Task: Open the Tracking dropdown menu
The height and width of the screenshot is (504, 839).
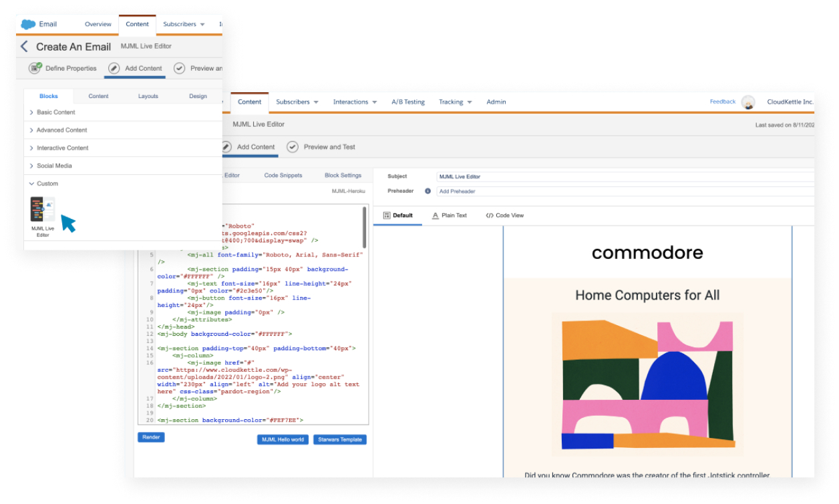Action: pyautogui.click(x=456, y=102)
